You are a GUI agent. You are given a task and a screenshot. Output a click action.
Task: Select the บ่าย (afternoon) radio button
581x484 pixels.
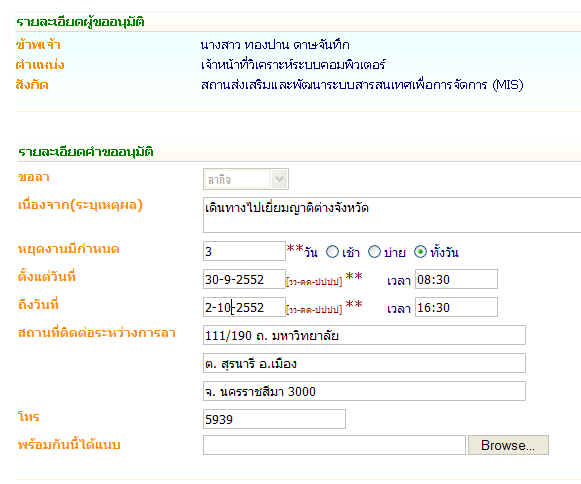[374, 252]
